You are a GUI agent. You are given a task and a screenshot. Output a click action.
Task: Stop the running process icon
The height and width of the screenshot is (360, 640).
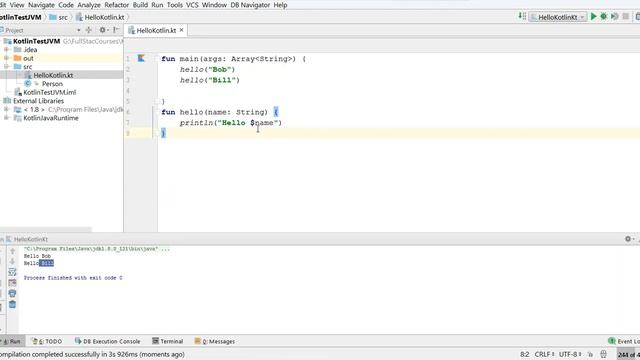tap(625, 16)
